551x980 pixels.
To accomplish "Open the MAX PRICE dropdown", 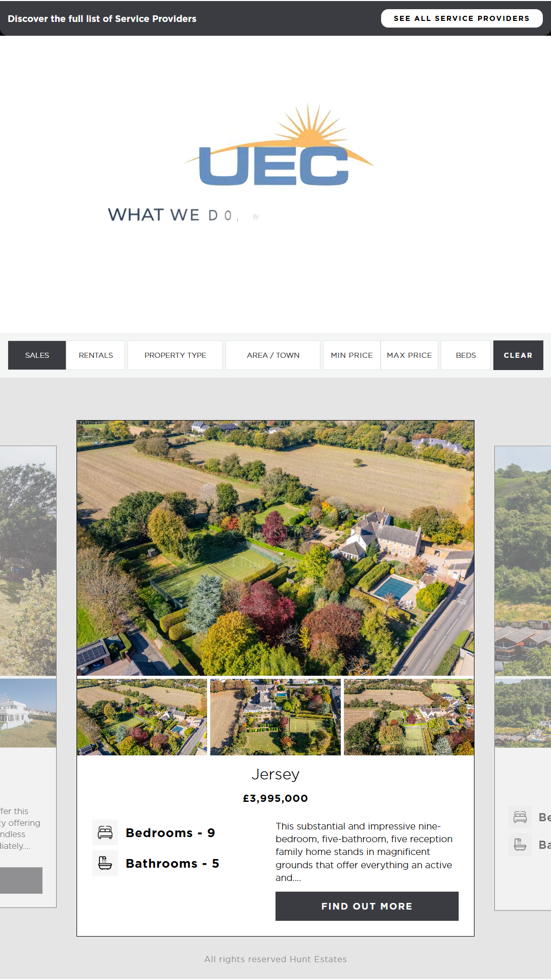I will pyautogui.click(x=409, y=355).
